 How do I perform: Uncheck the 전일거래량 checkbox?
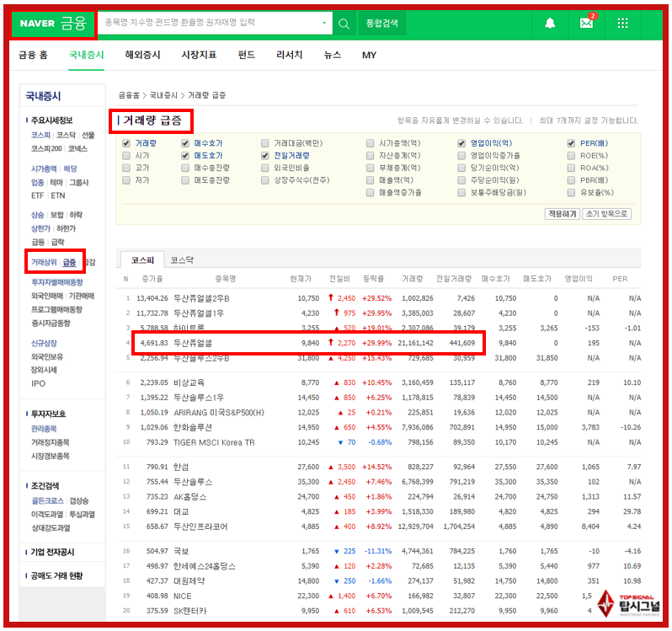click(265, 156)
